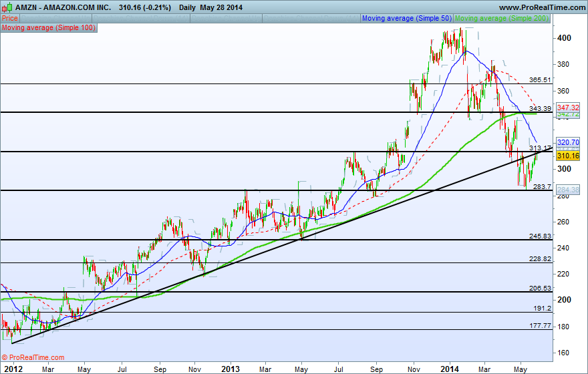Click the 220 price axis label
588x374 pixels.
563,274
